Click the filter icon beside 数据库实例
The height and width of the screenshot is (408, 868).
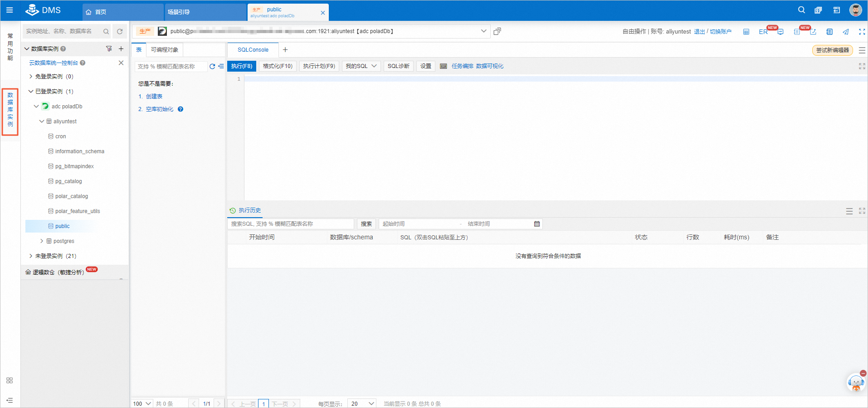click(x=109, y=49)
